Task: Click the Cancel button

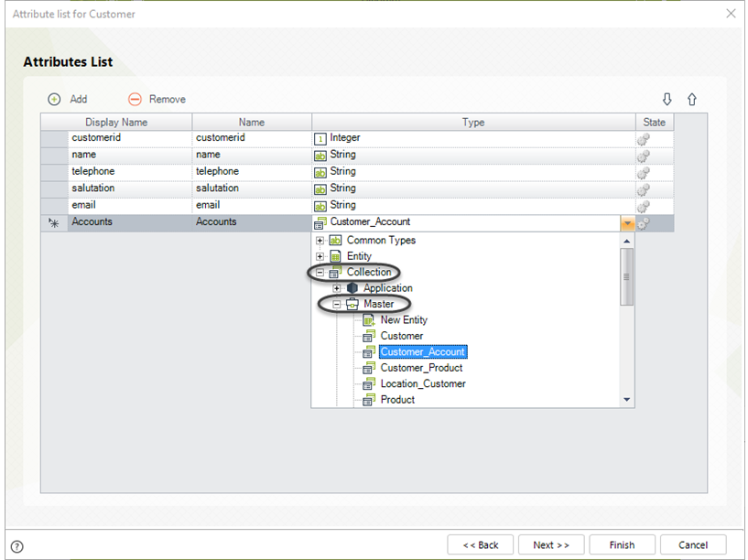Action: [x=693, y=544]
